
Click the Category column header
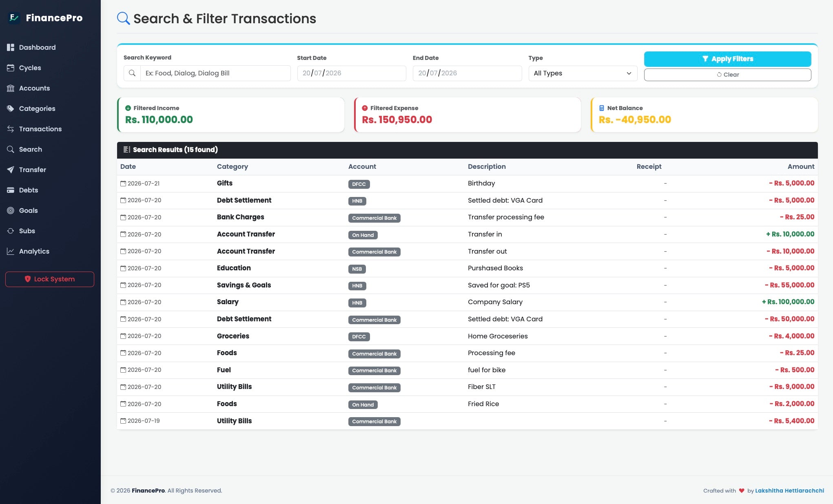pos(233,166)
